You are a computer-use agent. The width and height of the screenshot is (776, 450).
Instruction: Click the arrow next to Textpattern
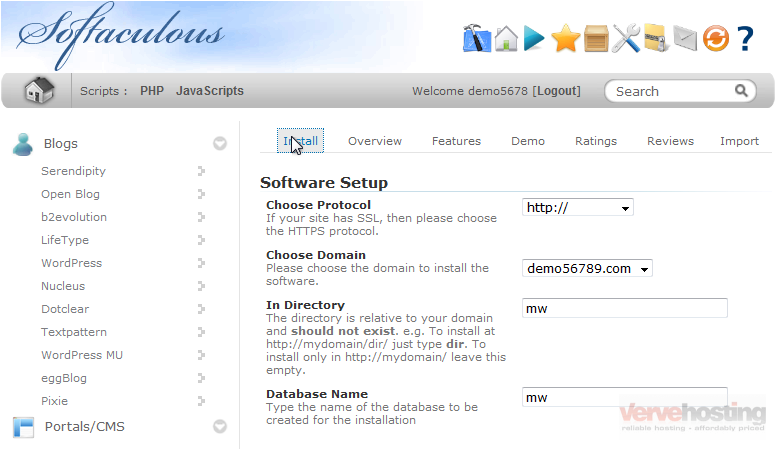tap(201, 332)
